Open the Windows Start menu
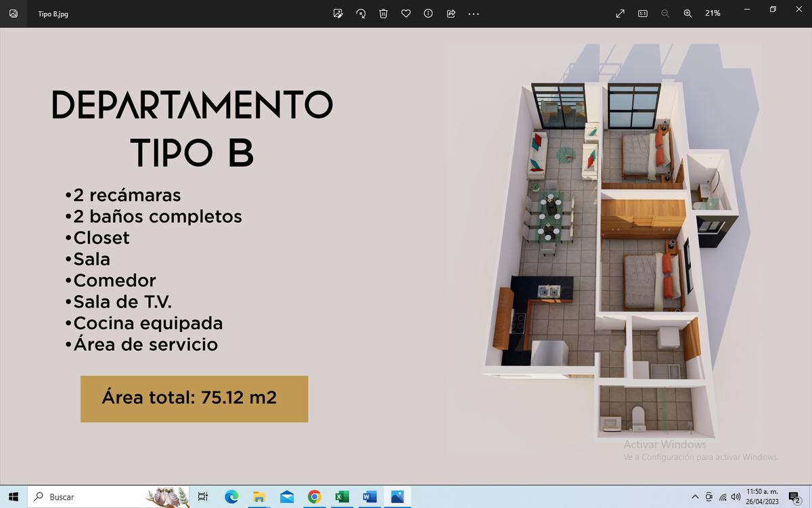812x508 pixels. (14, 496)
